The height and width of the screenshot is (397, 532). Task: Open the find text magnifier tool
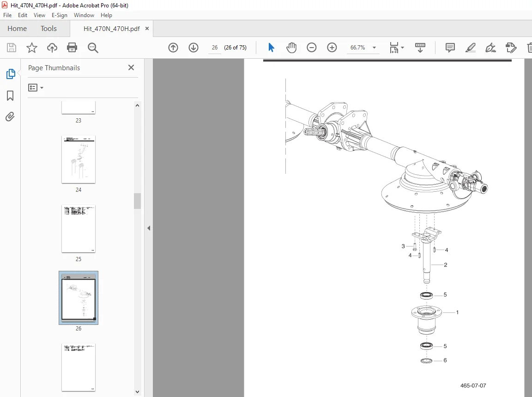click(93, 48)
